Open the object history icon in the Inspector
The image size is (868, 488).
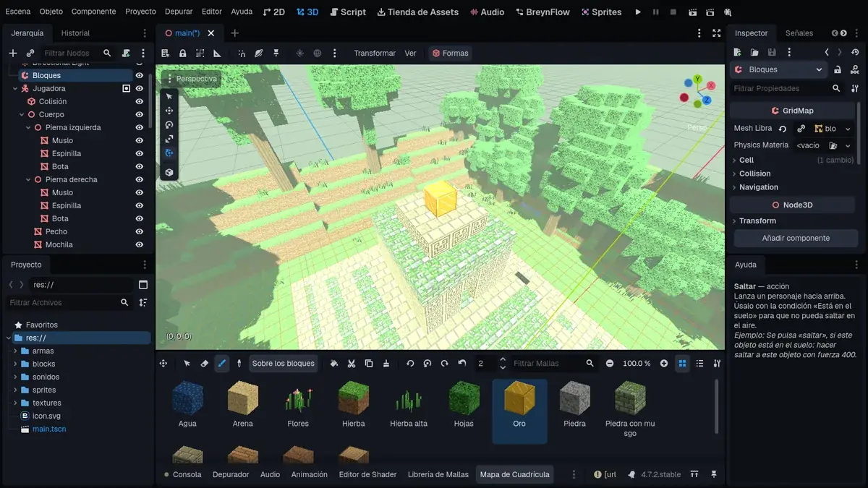point(856,52)
